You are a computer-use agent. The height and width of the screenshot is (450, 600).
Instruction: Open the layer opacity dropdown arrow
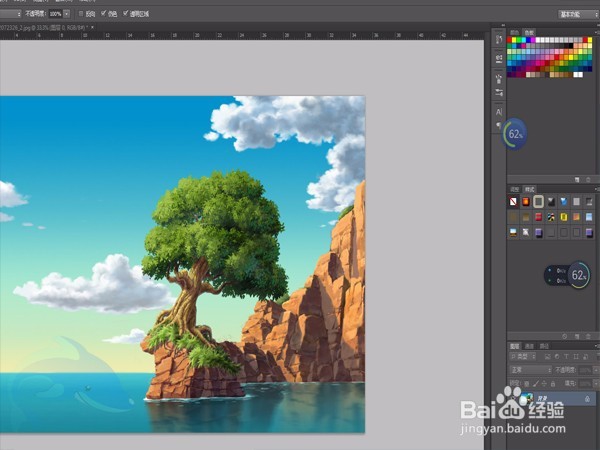[596, 370]
